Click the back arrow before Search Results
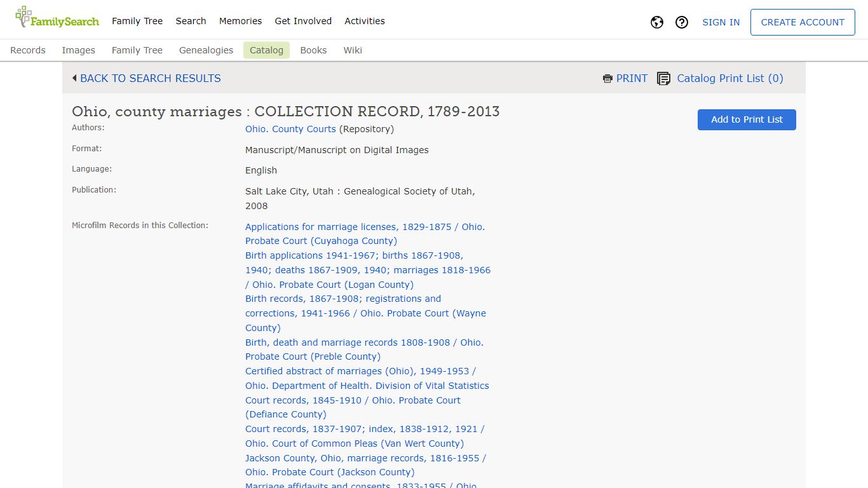Image resolution: width=868 pixels, height=488 pixels. [74, 78]
